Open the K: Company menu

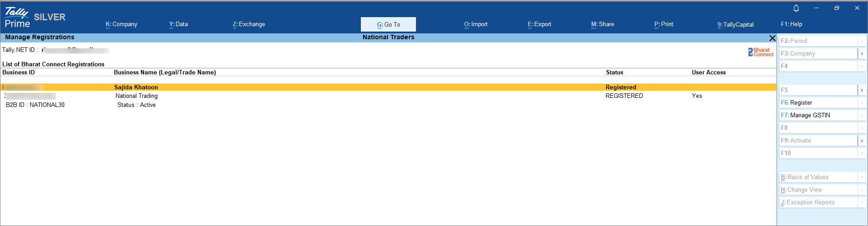[x=121, y=24]
